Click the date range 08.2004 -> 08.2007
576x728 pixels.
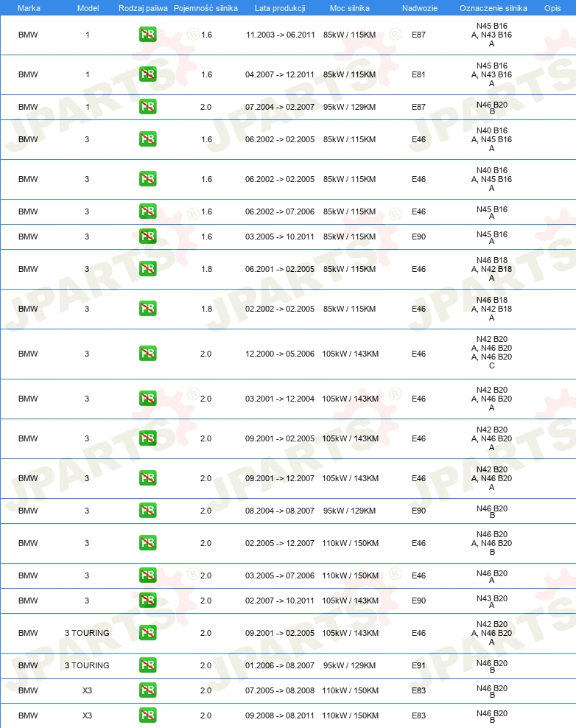280,511
